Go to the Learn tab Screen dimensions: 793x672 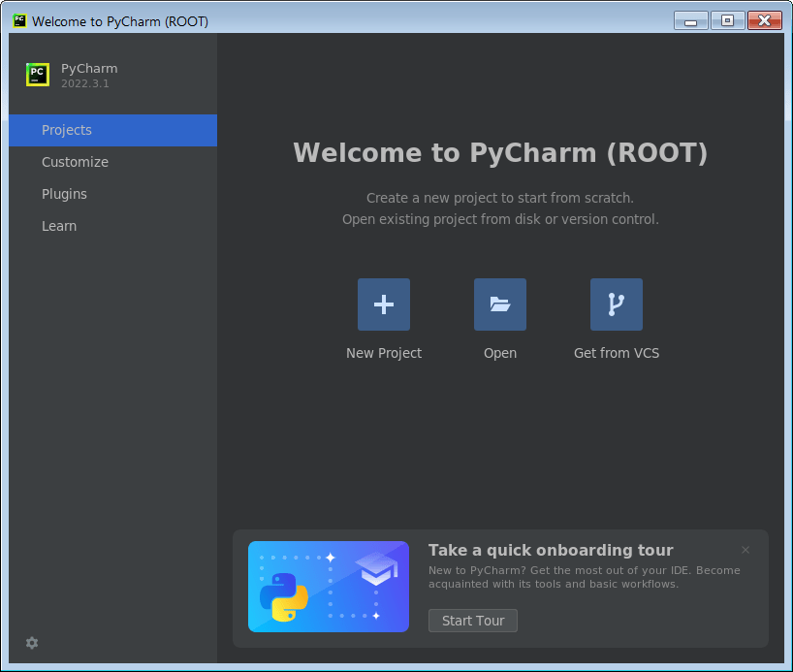tap(59, 226)
